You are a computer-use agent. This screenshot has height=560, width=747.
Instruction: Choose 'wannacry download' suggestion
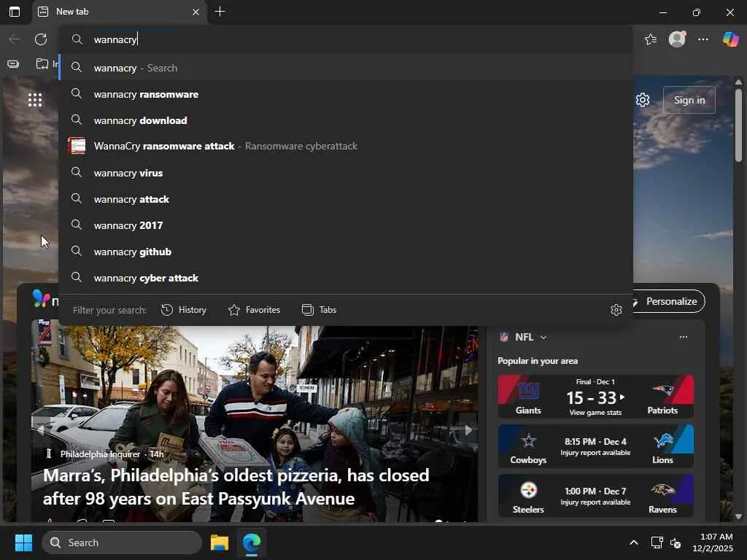coord(346,120)
